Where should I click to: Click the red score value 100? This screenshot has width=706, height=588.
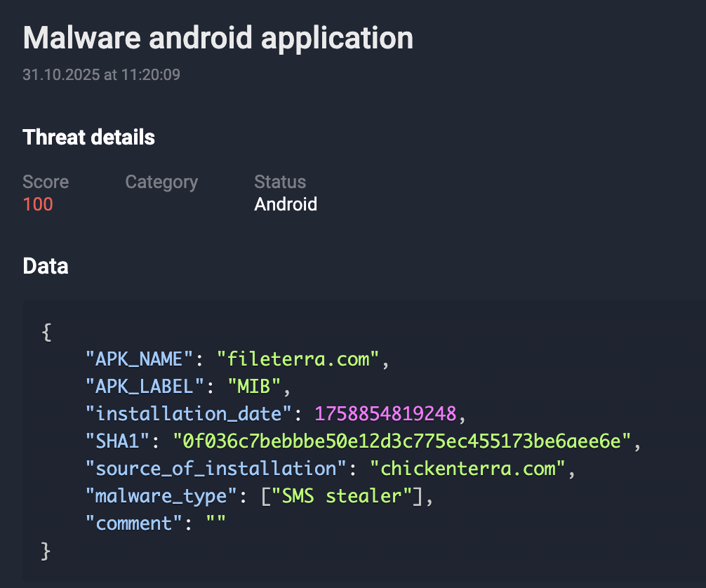click(x=38, y=204)
